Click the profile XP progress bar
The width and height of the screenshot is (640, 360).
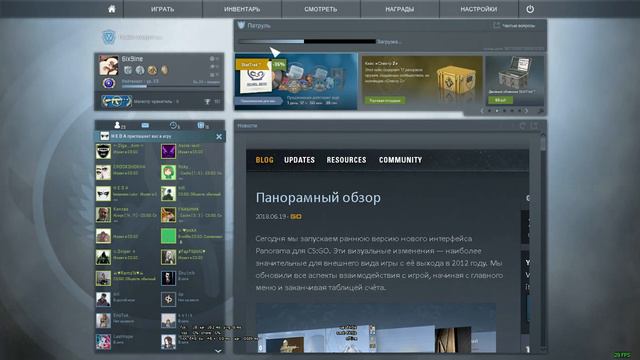pos(171,87)
